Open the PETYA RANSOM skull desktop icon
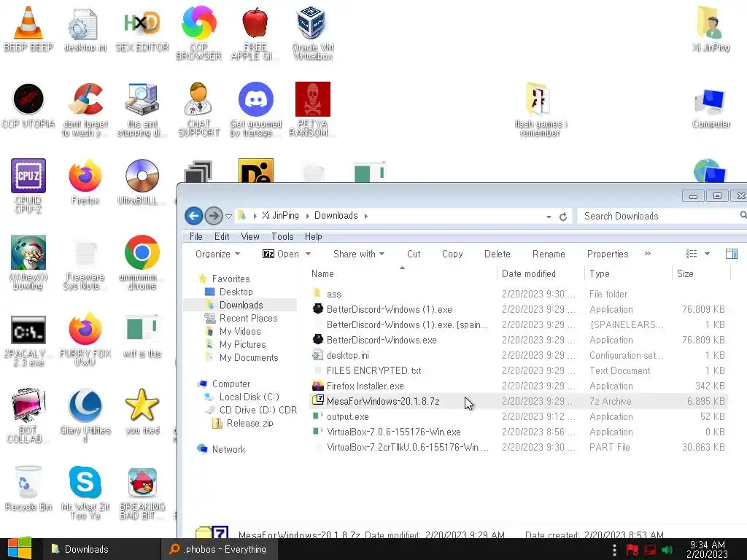The image size is (747, 560). (x=312, y=109)
